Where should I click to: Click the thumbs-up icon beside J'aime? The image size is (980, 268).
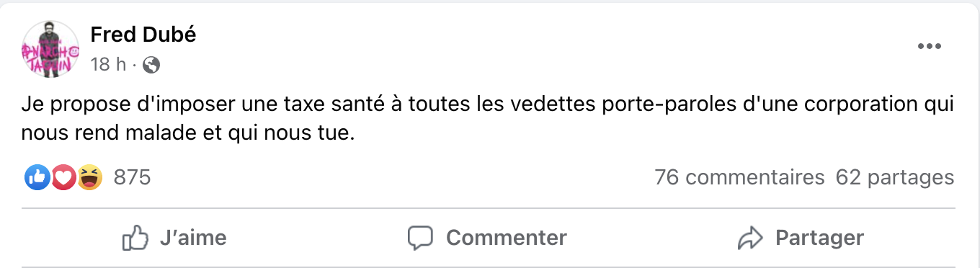pos(135,238)
